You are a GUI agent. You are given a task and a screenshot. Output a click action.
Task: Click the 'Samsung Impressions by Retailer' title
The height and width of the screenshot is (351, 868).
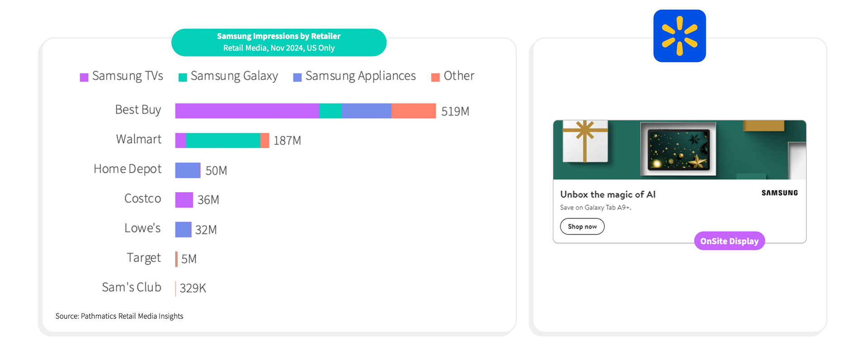(x=279, y=36)
